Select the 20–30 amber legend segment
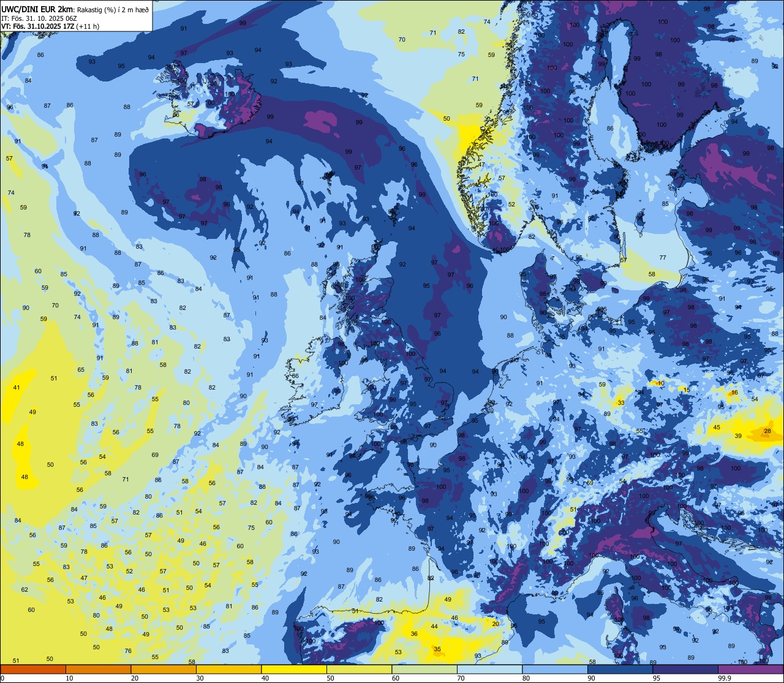Viewport: 784px width, 683px height. pyautogui.click(x=164, y=669)
